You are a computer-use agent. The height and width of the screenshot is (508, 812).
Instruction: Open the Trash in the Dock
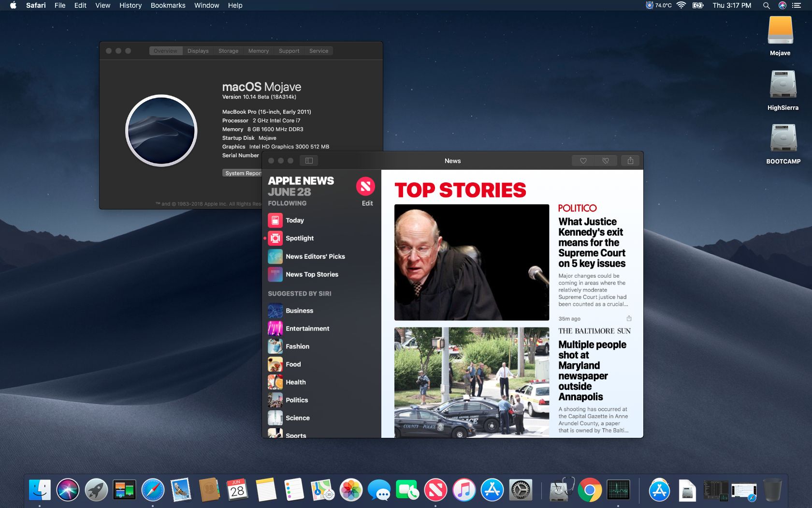772,490
